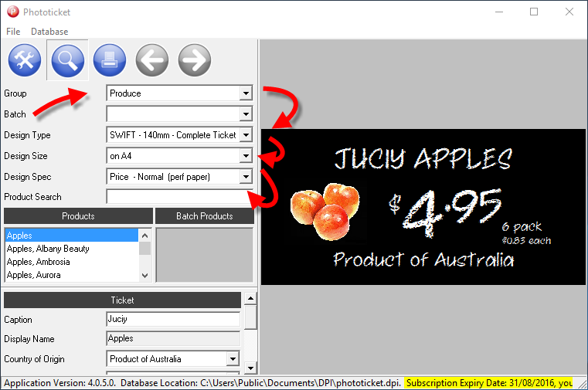
Task: Click the Product Search field
Action: coord(179,197)
